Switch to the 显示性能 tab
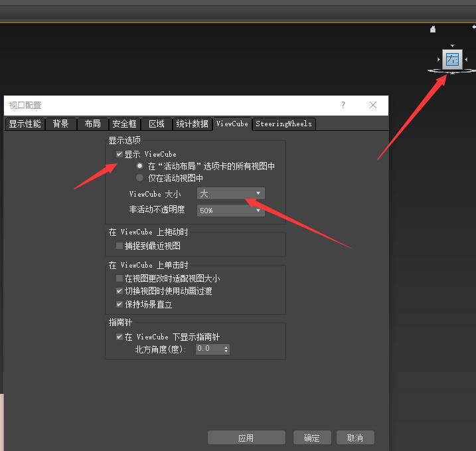 [25, 124]
